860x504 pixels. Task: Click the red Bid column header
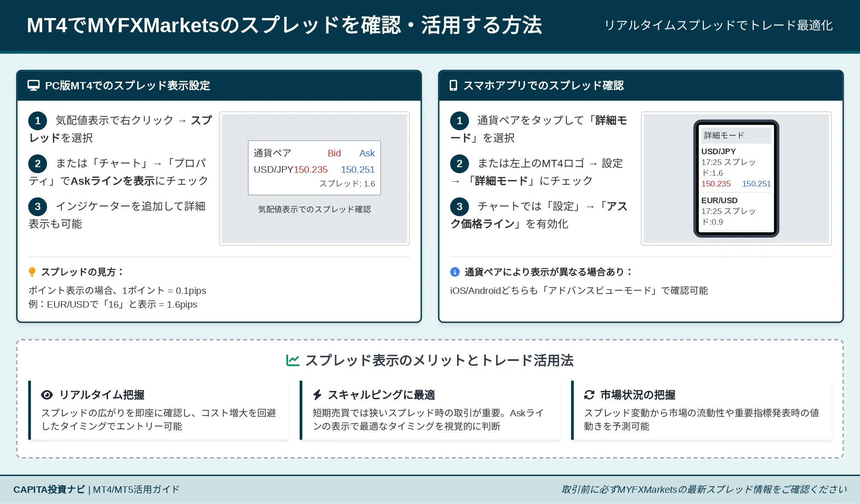coord(334,153)
